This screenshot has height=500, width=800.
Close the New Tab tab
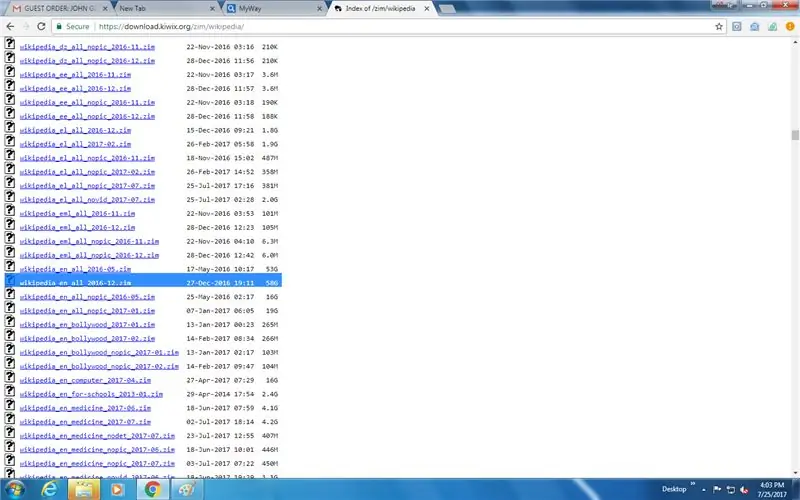pos(212,9)
